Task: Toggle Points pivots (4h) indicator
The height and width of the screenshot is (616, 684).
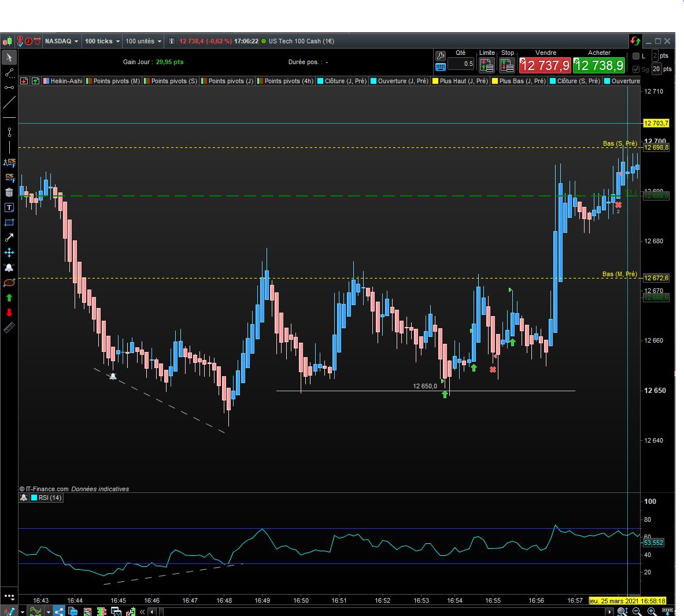Action: 285,81
